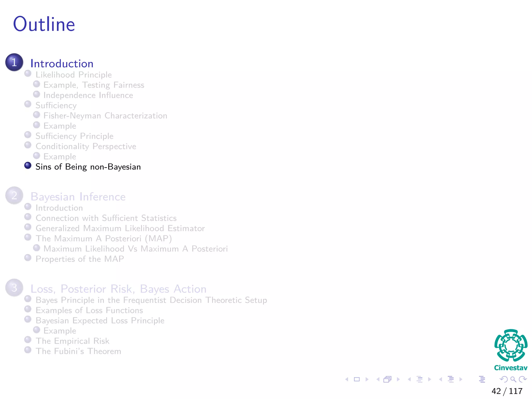The image size is (532, 399).
Task: Go to the Likelihood Principle subsection
Action: pos(74,75)
